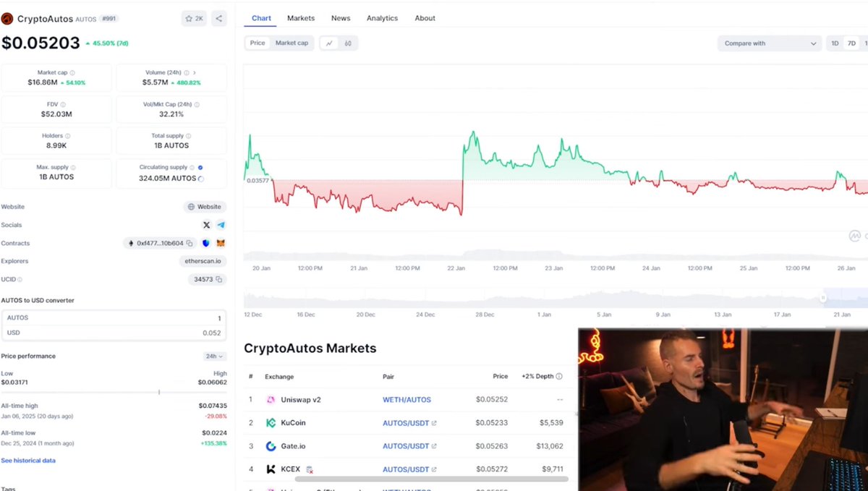The width and height of the screenshot is (868, 491).
Task: Open KCEX AUTOS/USDT pair link
Action: 409,469
